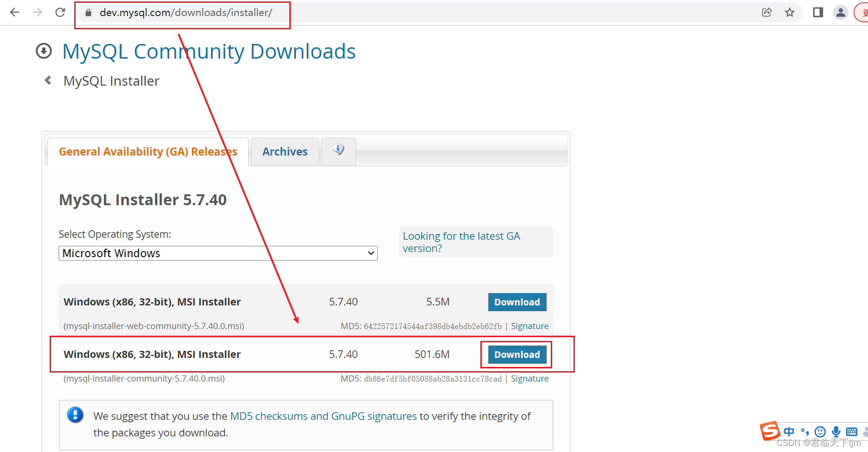Screen dimensions: 868x452
Task: Bookmark this page with the star icon
Action: click(x=790, y=12)
